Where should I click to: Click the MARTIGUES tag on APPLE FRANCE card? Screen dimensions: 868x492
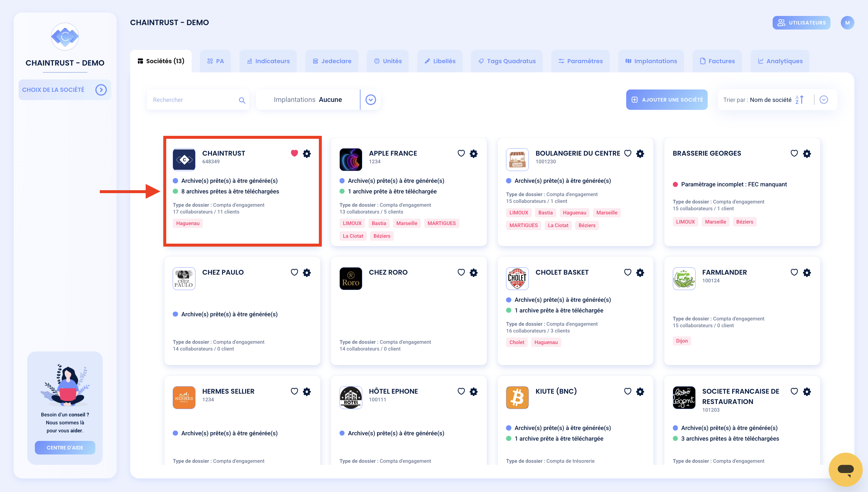tap(441, 223)
